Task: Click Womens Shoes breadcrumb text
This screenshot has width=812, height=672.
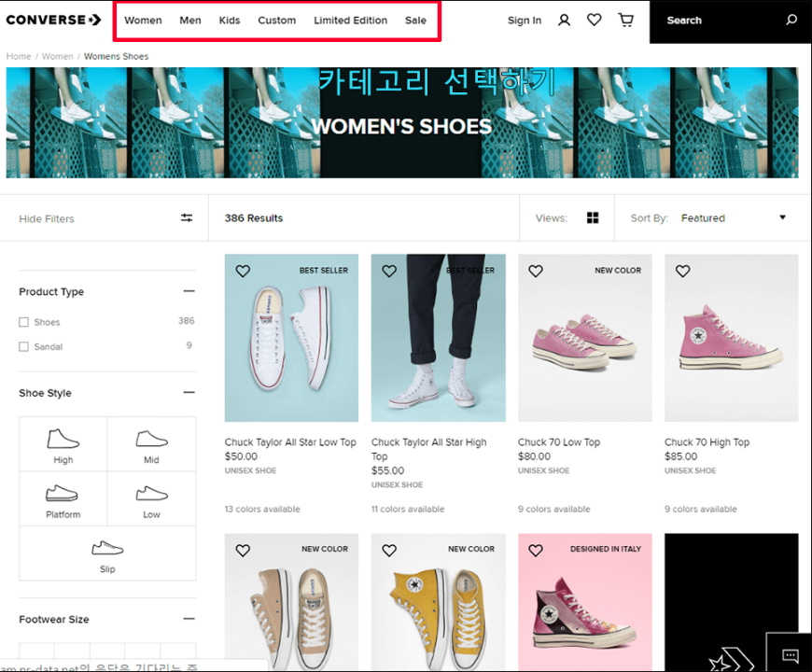Action: (x=116, y=56)
